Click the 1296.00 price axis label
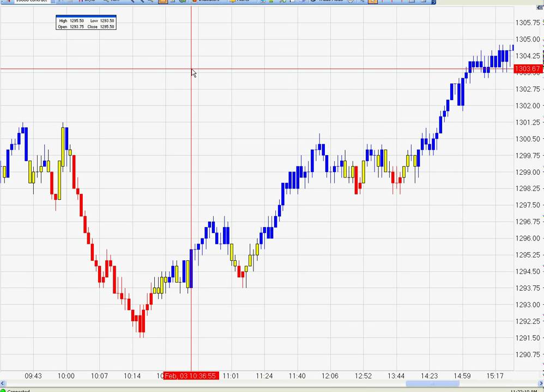Viewport: 544px width, 392px height. pos(528,238)
